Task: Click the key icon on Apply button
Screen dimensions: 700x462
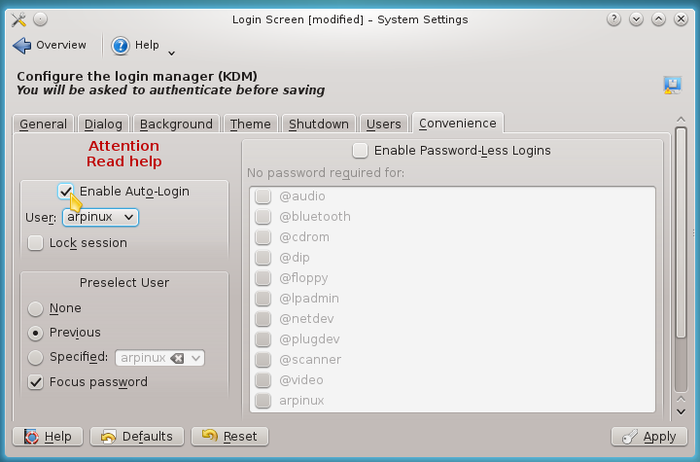Action: [x=629, y=437]
